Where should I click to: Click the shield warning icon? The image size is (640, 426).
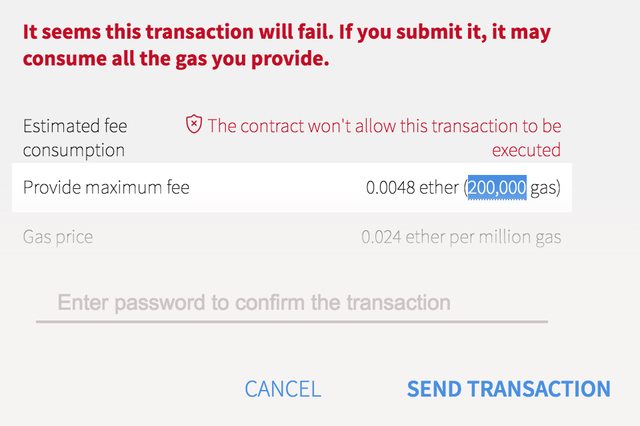pos(194,124)
